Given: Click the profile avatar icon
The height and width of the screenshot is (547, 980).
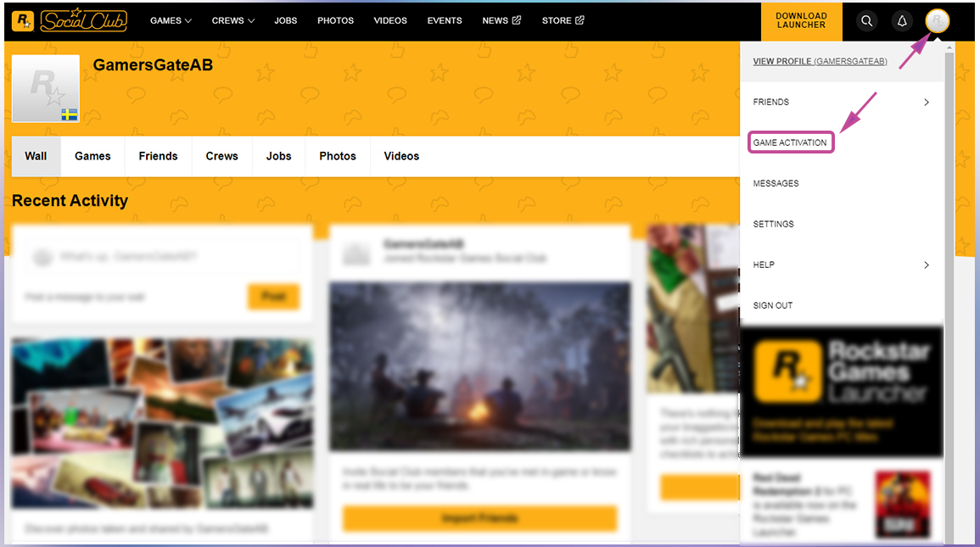Looking at the screenshot, I should pyautogui.click(x=938, y=20).
